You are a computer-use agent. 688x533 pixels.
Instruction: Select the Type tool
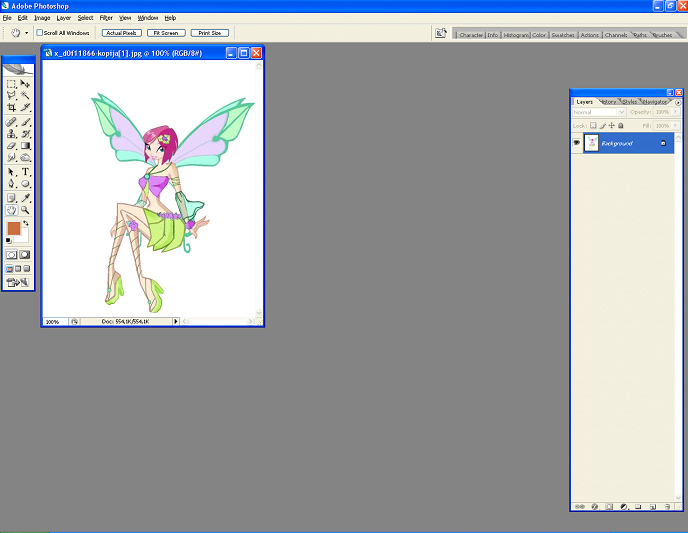tap(25, 172)
